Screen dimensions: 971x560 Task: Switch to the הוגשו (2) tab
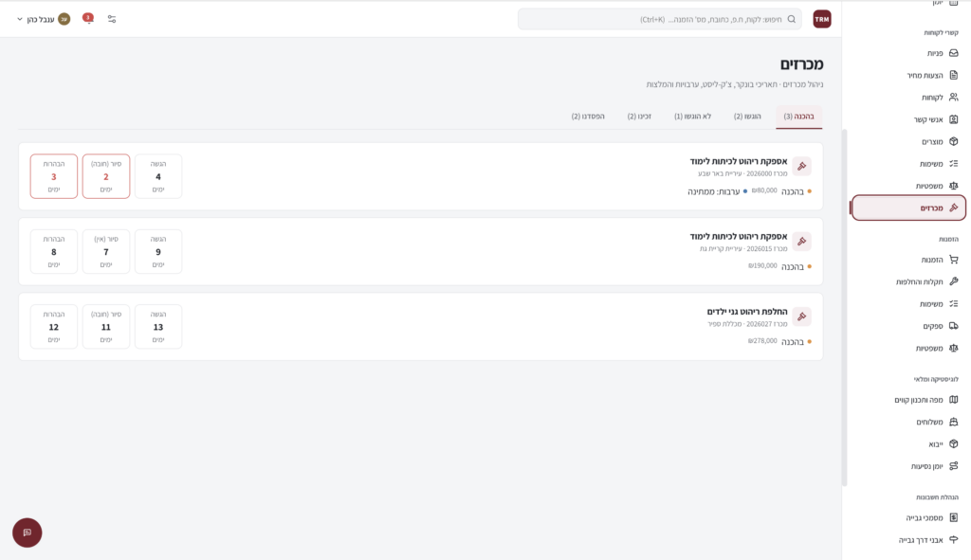[747, 117]
